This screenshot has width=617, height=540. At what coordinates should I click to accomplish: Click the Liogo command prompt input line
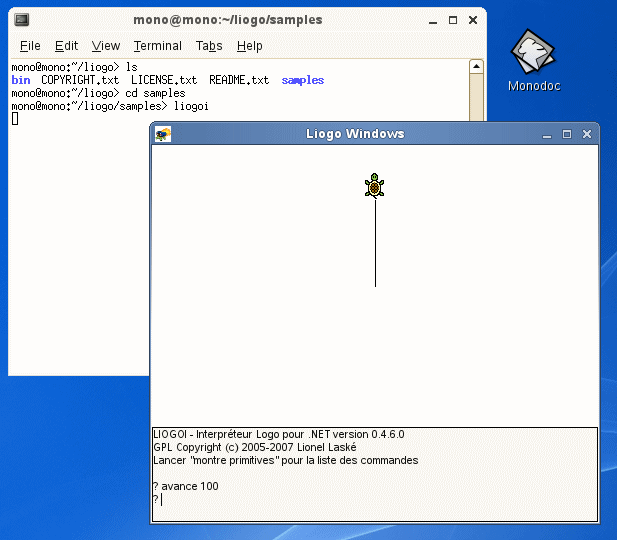374,499
